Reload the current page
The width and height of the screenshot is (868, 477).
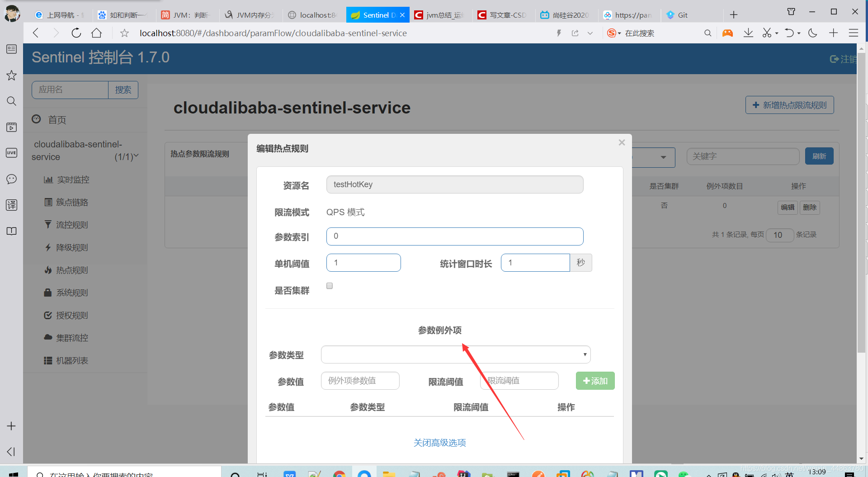tap(76, 33)
